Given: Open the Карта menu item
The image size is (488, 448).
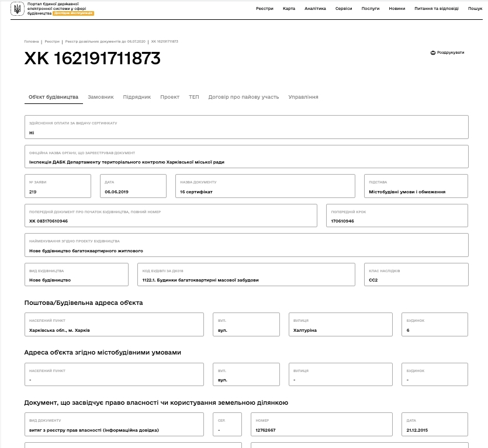Looking at the screenshot, I should coord(289,8).
